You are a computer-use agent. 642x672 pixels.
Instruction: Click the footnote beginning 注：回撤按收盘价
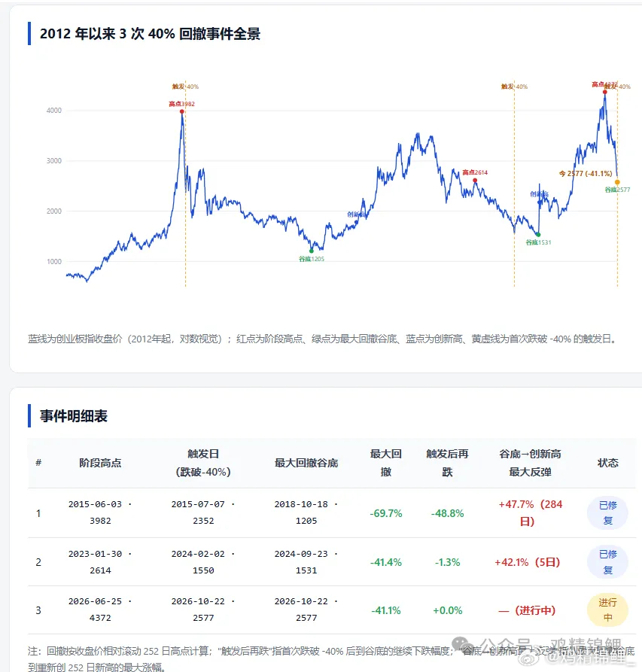pyautogui.click(x=331, y=659)
